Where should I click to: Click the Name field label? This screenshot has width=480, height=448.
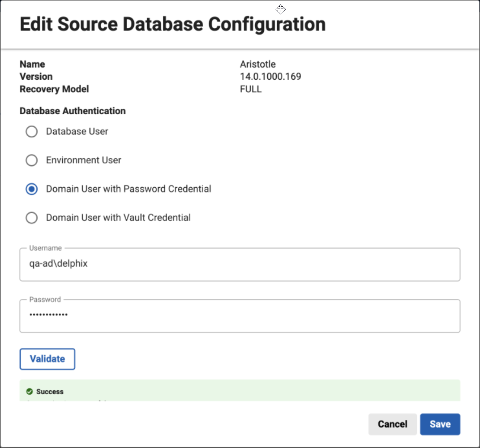(32, 64)
